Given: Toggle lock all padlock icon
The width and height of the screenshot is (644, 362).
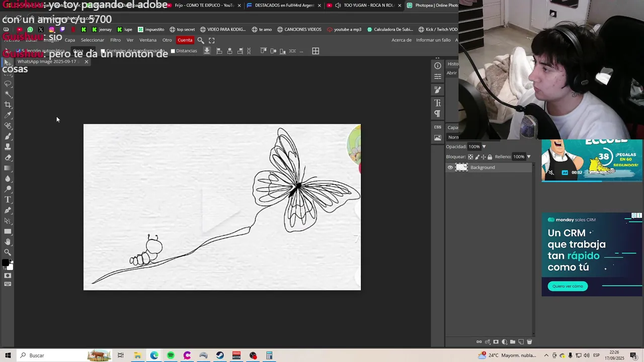Looking at the screenshot, I should coord(490,157).
